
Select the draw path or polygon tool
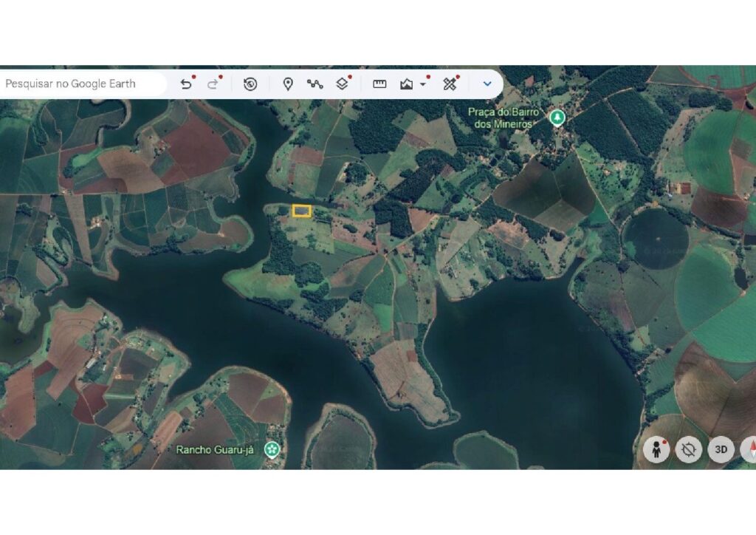point(315,84)
